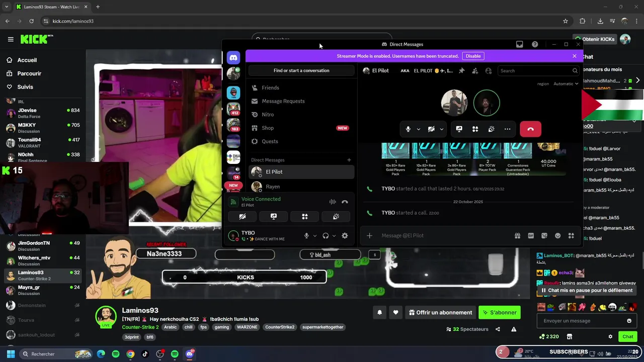Screen dimensions: 644x362
Task: Open El Pilot direct message
Action: (301, 172)
